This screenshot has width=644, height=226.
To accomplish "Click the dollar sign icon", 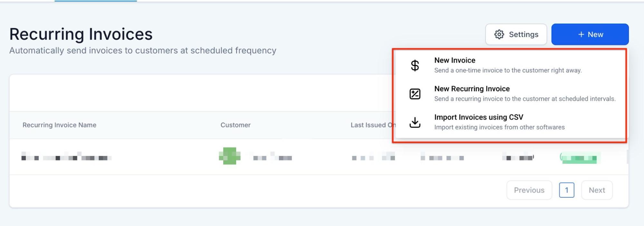I will point(415,66).
